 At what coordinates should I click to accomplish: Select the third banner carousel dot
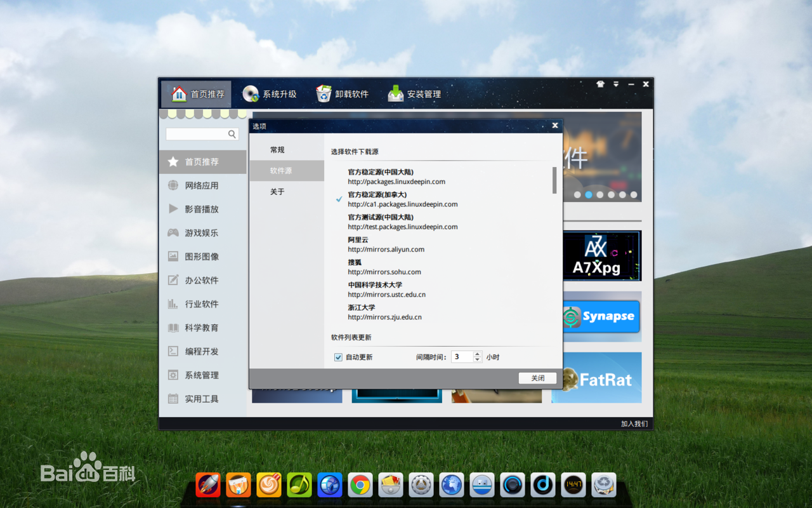600,195
